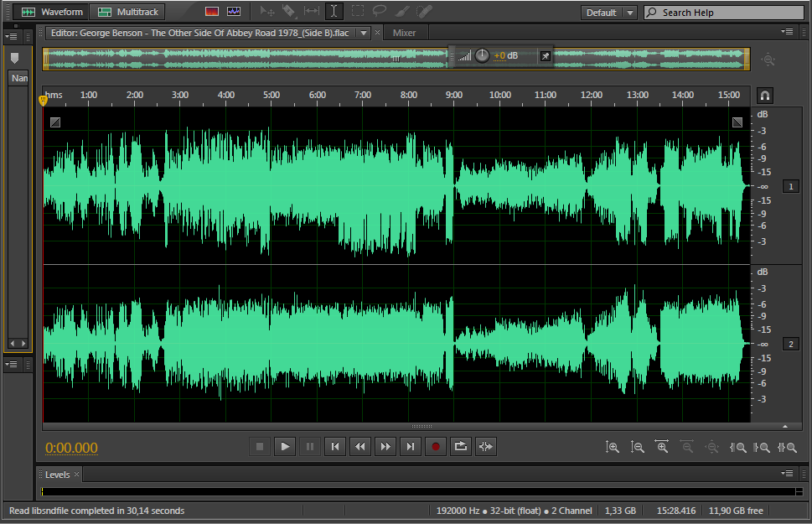The height and width of the screenshot is (524, 812).
Task: Click the 15:28.416 duration in status bar
Action: 675,511
